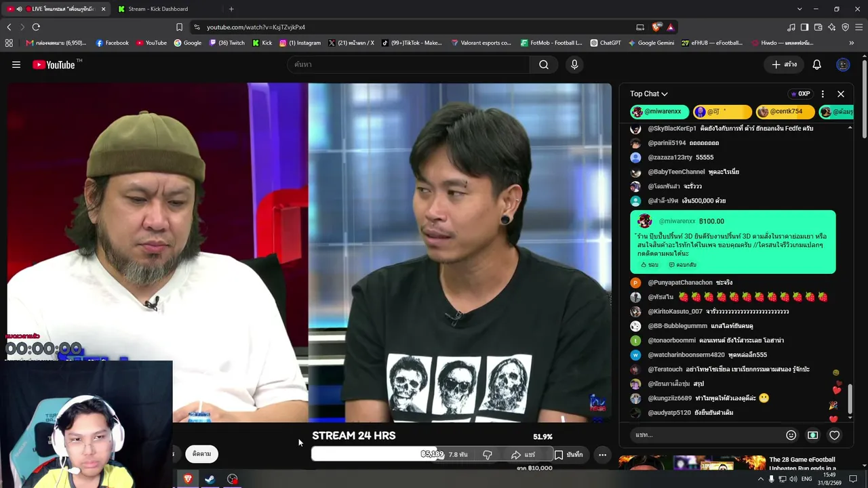Screen dimensions: 868x488
Task: Reload the page in the browser
Action: pyautogui.click(x=36, y=27)
